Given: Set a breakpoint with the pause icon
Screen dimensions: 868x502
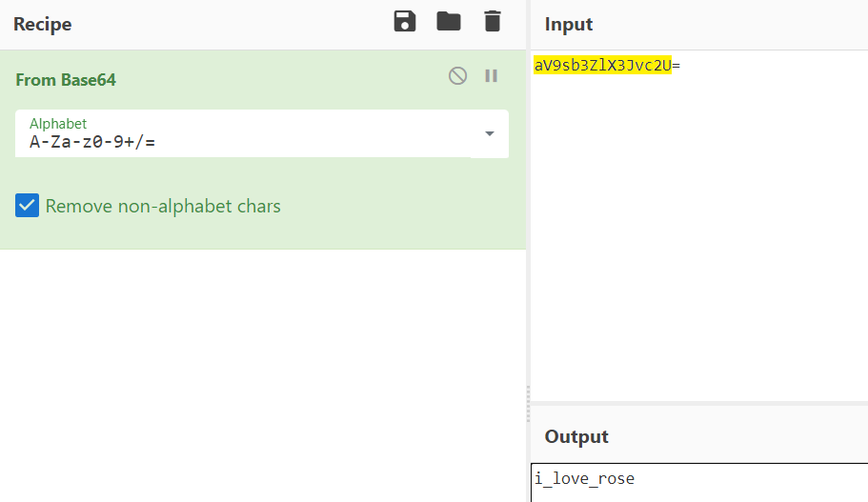Looking at the screenshot, I should (x=492, y=76).
